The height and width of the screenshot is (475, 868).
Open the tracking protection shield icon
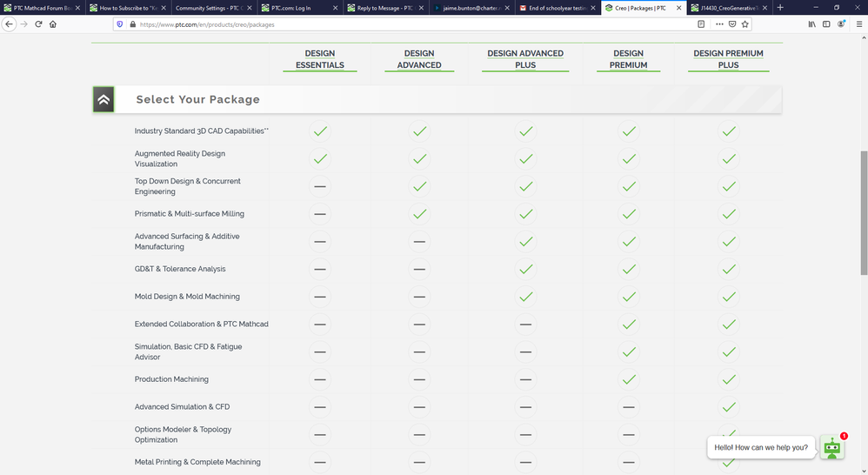[119, 24]
